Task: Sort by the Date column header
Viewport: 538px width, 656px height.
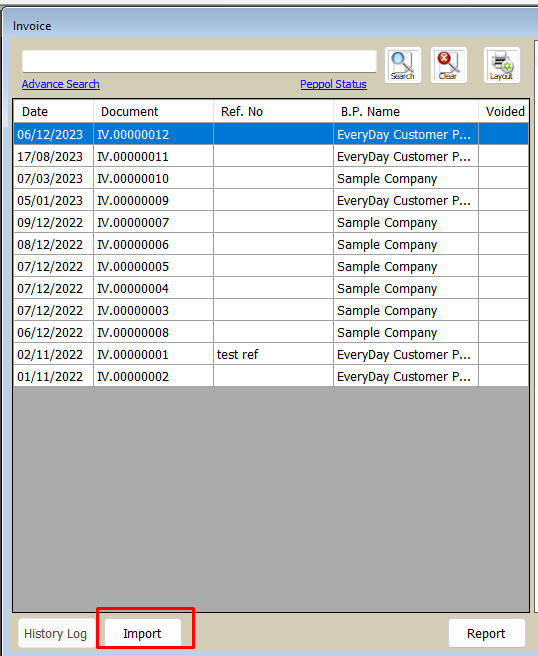Action: [54, 112]
